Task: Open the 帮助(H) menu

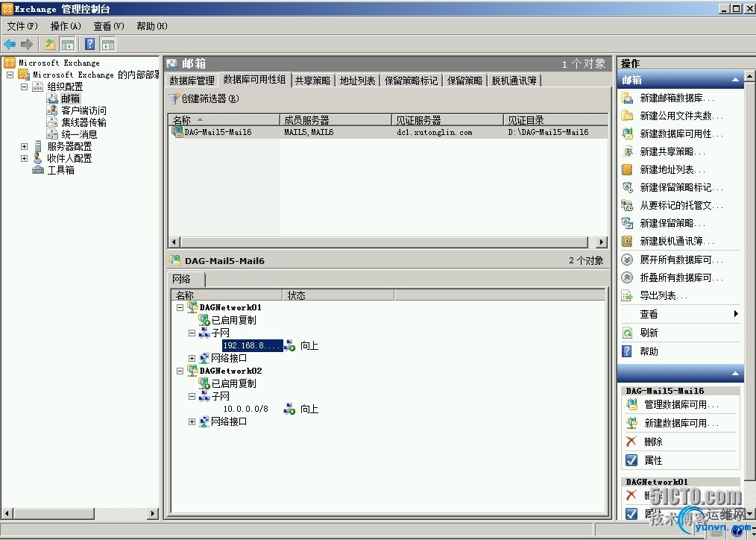Action: point(152,26)
